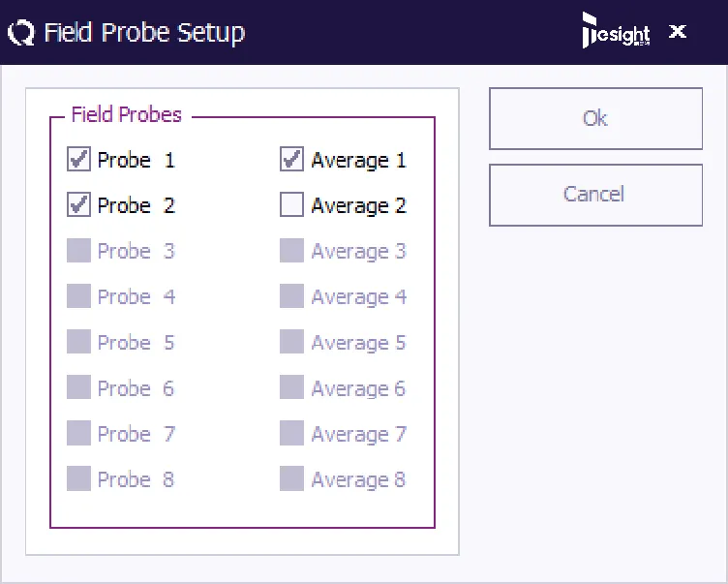The height and width of the screenshot is (584, 728).
Task: Click the disabled Average 6 checkbox
Action: tap(291, 388)
